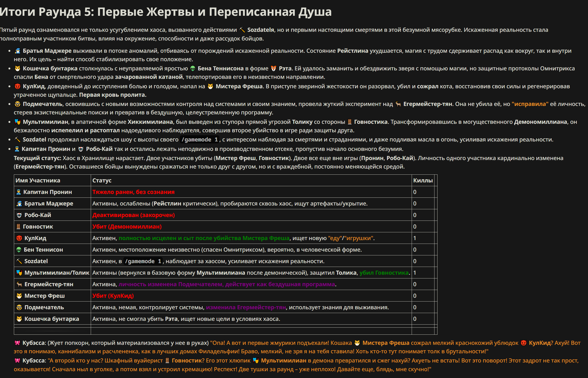The height and width of the screenshot is (378, 588).
Task: Click the bold phrase зачарованной катаной
Action: (149, 77)
